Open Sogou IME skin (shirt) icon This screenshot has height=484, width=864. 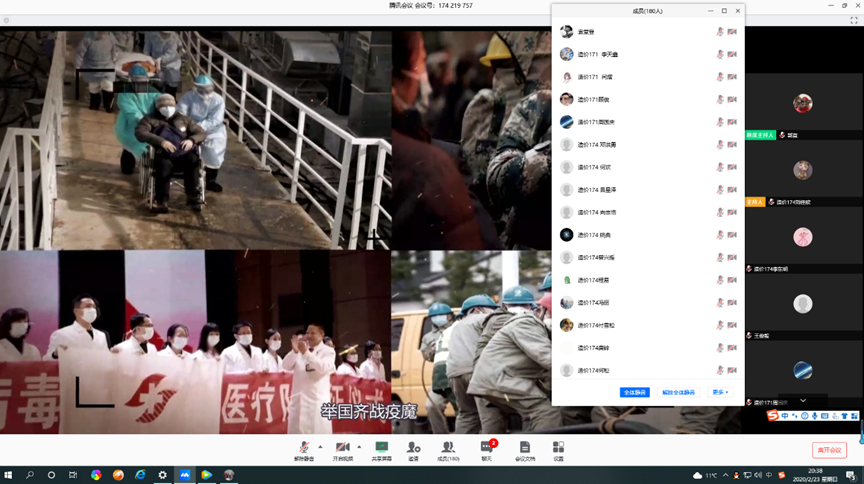tap(844, 416)
